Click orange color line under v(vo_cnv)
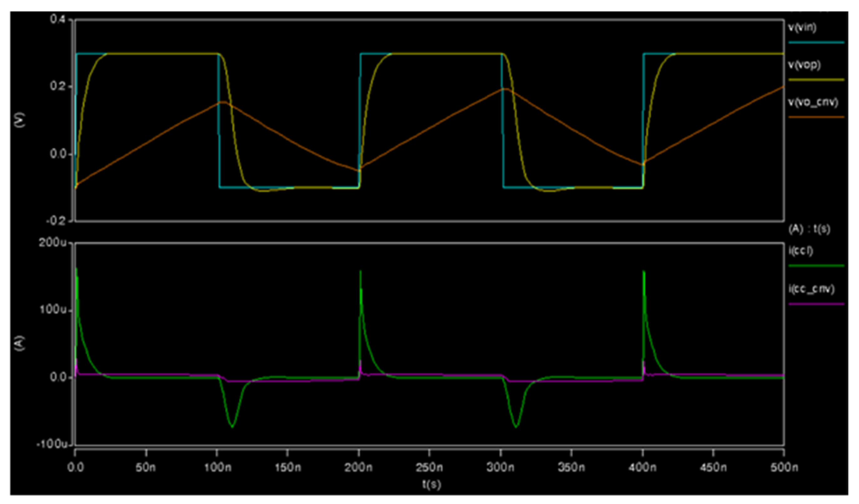This screenshot has height=504, width=859. click(x=816, y=117)
